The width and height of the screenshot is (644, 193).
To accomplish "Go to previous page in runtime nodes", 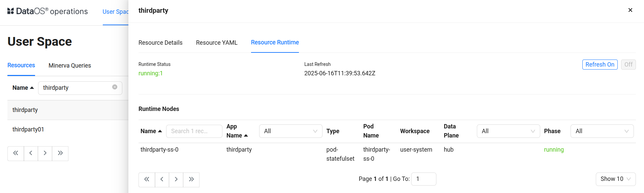I will pyautogui.click(x=162, y=180).
